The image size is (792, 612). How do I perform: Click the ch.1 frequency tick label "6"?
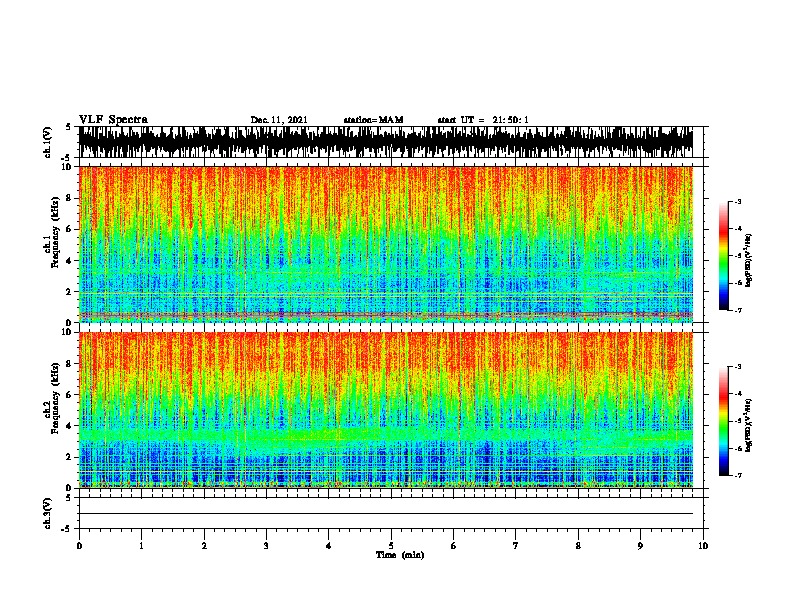(x=70, y=229)
